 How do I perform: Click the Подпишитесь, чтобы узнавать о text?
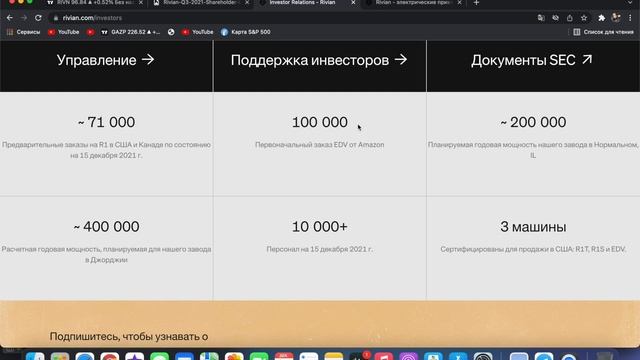129,336
